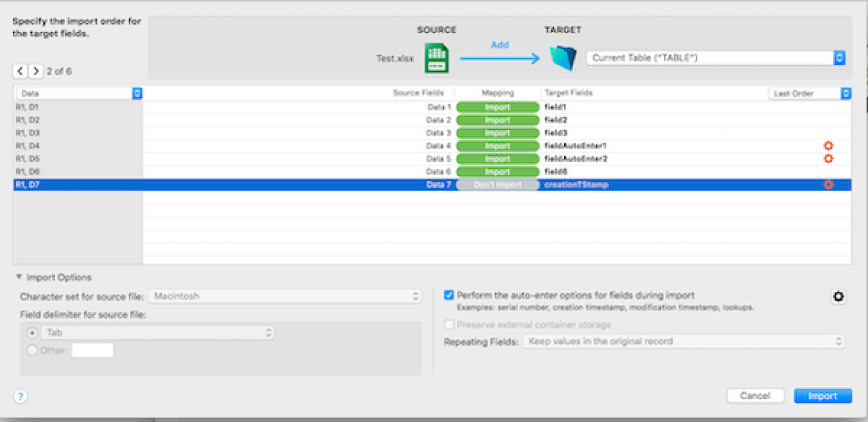Click the FileMaker target table icon
Screen dimensions: 868x422
click(x=563, y=58)
